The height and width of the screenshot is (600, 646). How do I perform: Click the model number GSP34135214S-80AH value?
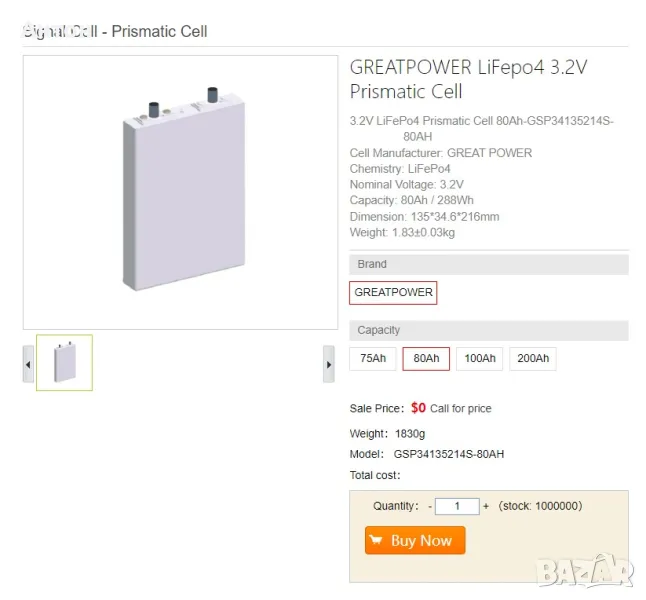click(449, 454)
